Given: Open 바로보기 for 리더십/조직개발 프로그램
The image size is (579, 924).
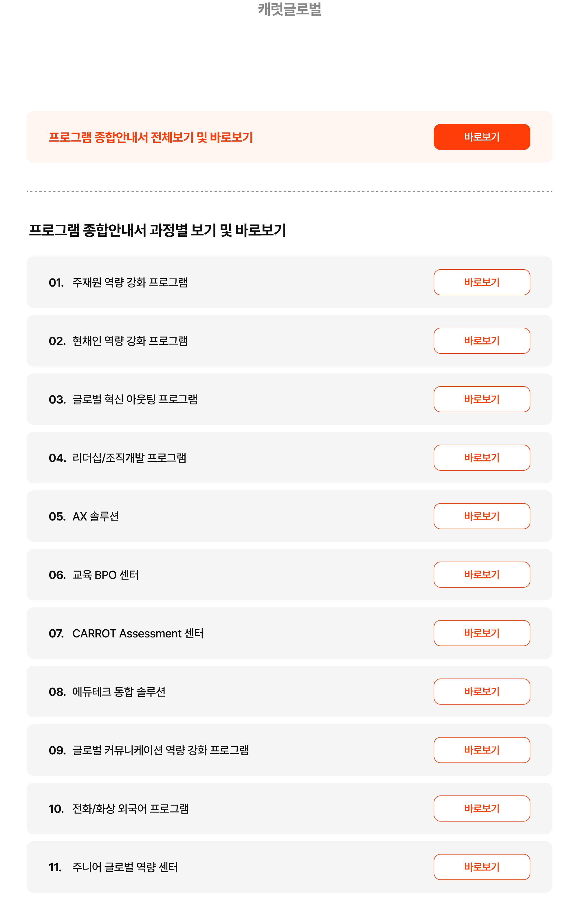Looking at the screenshot, I should (482, 458).
